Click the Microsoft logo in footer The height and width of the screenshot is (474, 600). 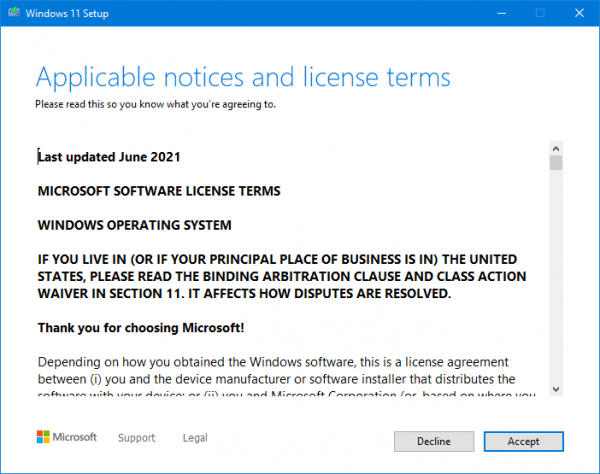(x=67, y=437)
